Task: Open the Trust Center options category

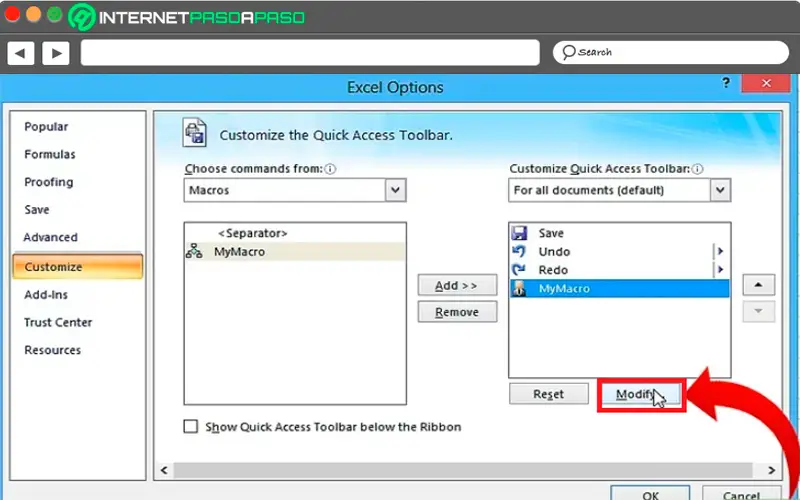Action: point(58,322)
